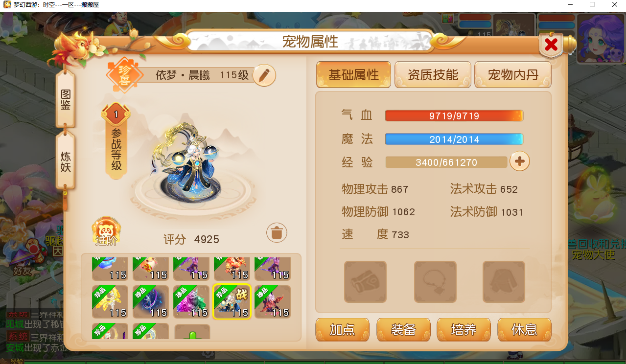Image resolution: width=626 pixels, height=364 pixels.
Task: Open the 炼妖 side tab
Action: coord(66,161)
